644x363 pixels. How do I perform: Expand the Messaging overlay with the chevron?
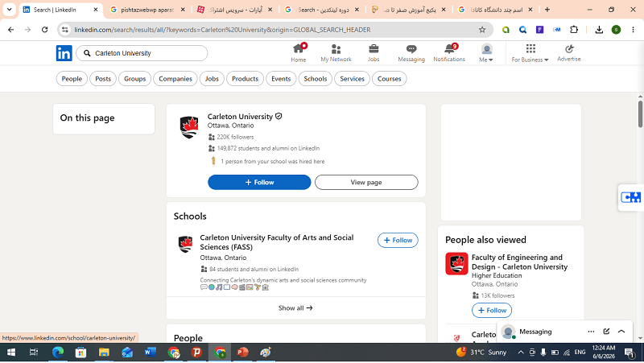pos(621,332)
